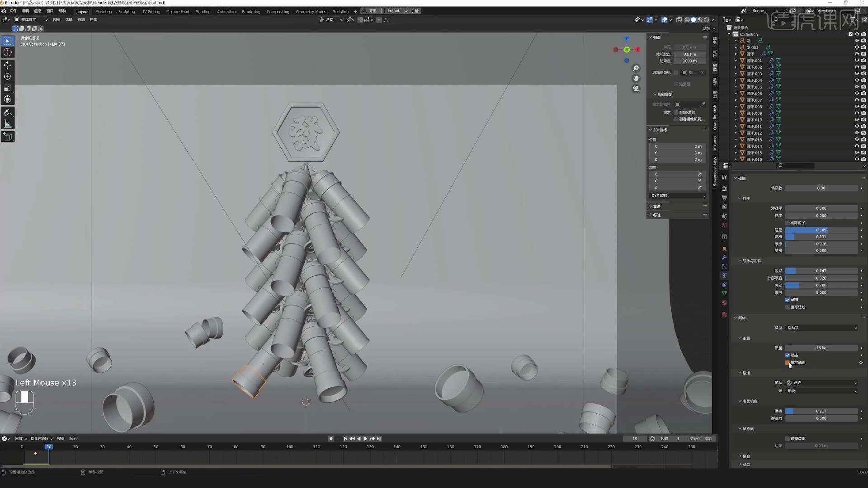Screen dimensions: 868x488
Task: Click the zoom magnifier viewport gizmo
Action: 636,68
